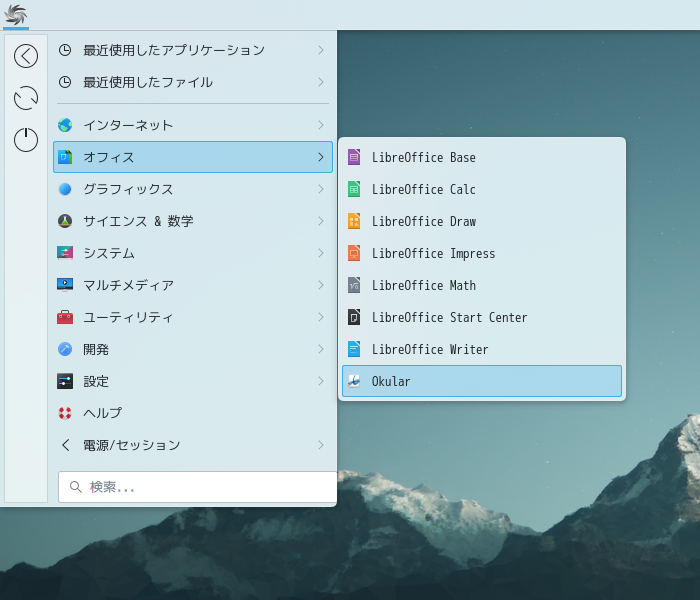Expand the サイエンス & 数学 chevron

tap(321, 221)
